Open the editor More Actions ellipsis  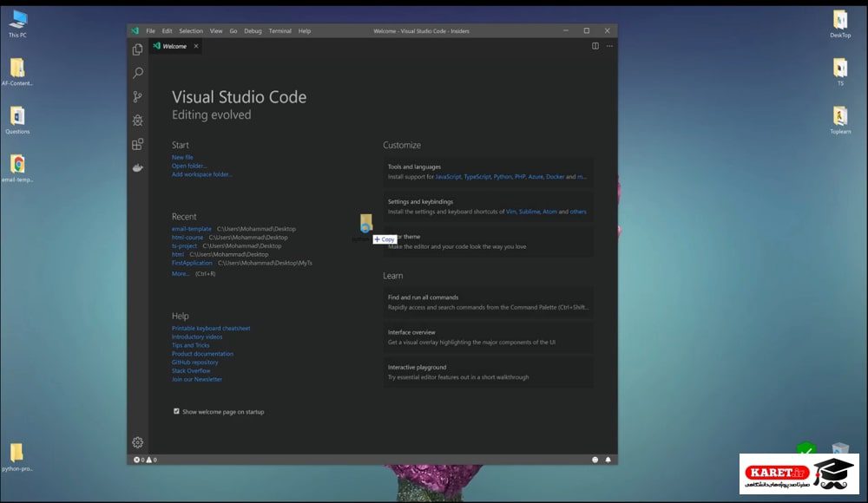609,46
